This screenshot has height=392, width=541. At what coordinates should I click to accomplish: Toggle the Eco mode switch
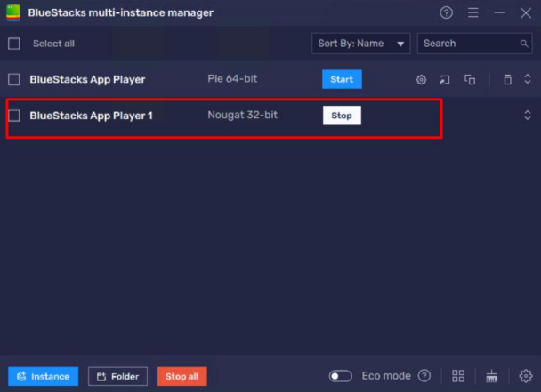pyautogui.click(x=340, y=376)
